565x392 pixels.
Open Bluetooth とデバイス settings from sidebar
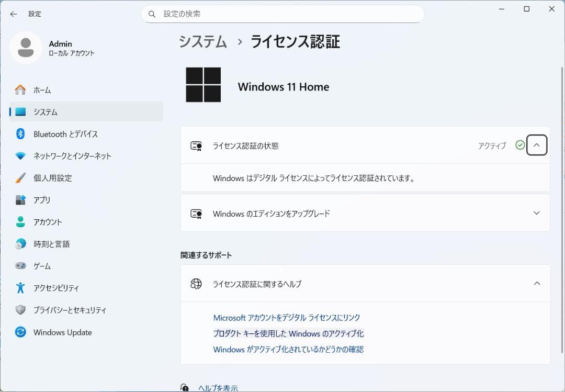coord(20,134)
